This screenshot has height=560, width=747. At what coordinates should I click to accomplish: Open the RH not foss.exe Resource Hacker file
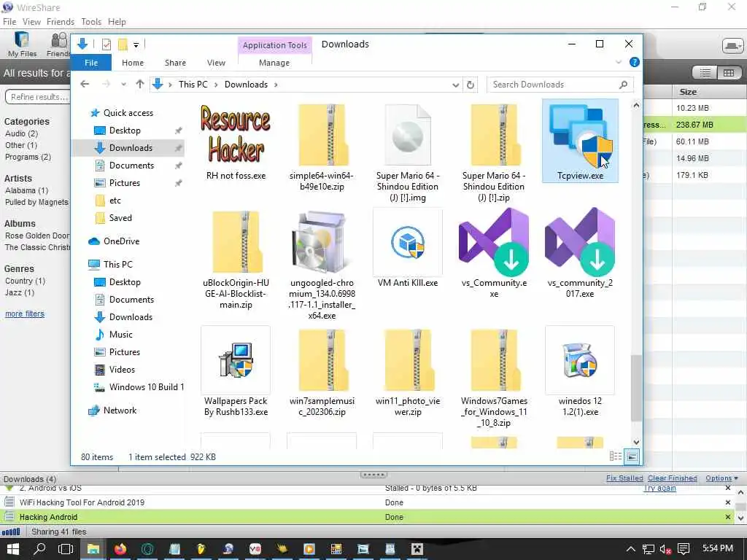click(x=236, y=141)
